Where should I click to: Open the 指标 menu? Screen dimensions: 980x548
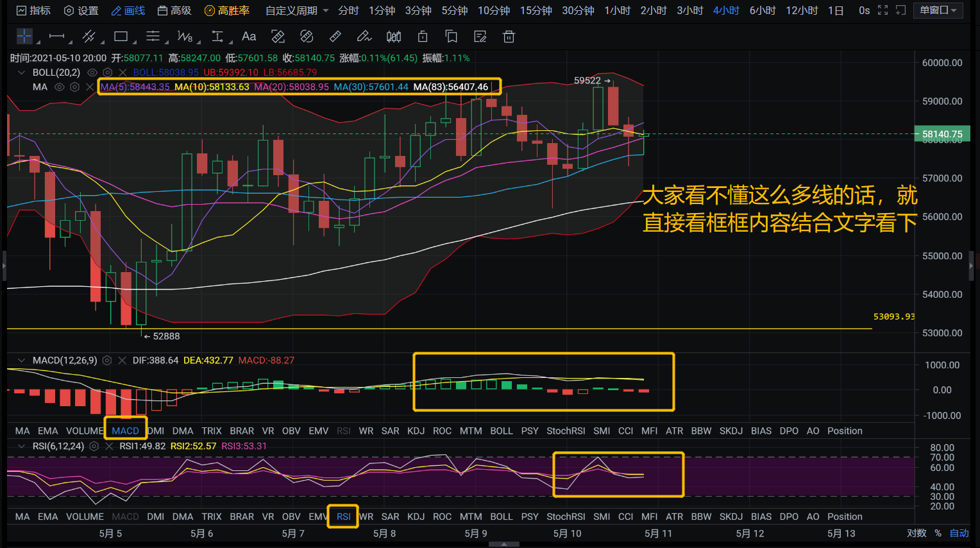coord(33,10)
